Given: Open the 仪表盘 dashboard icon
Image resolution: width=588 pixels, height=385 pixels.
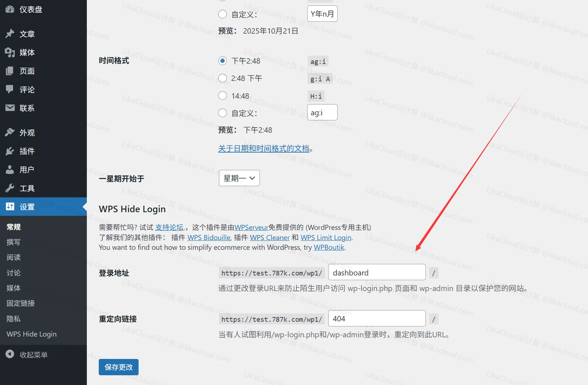Looking at the screenshot, I should [10, 9].
